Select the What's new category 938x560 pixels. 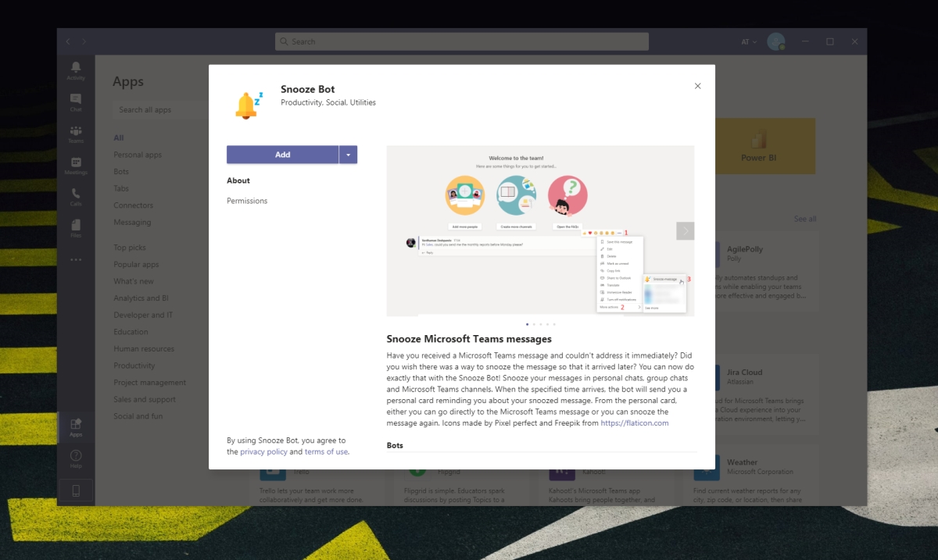click(134, 281)
